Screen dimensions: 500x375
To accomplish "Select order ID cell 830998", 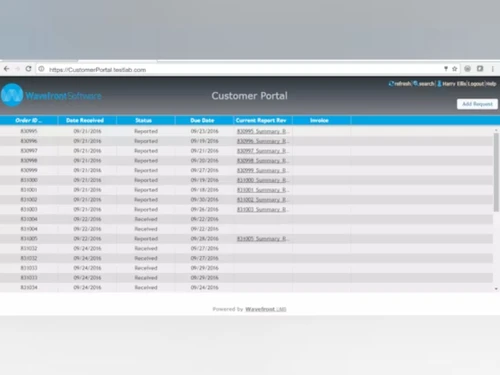I will pyautogui.click(x=29, y=160).
